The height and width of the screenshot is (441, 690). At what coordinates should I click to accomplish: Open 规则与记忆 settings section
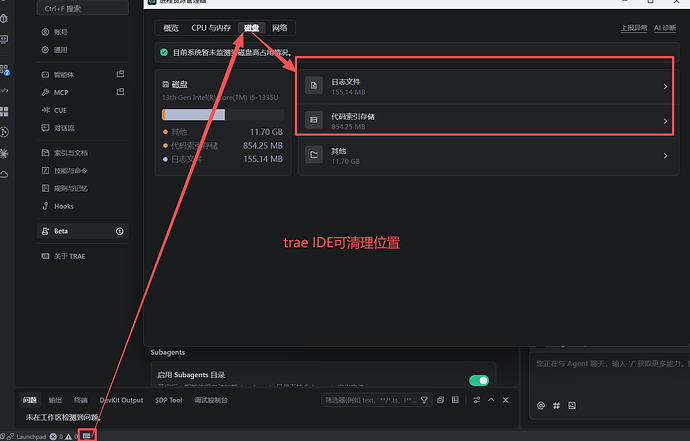83,188
